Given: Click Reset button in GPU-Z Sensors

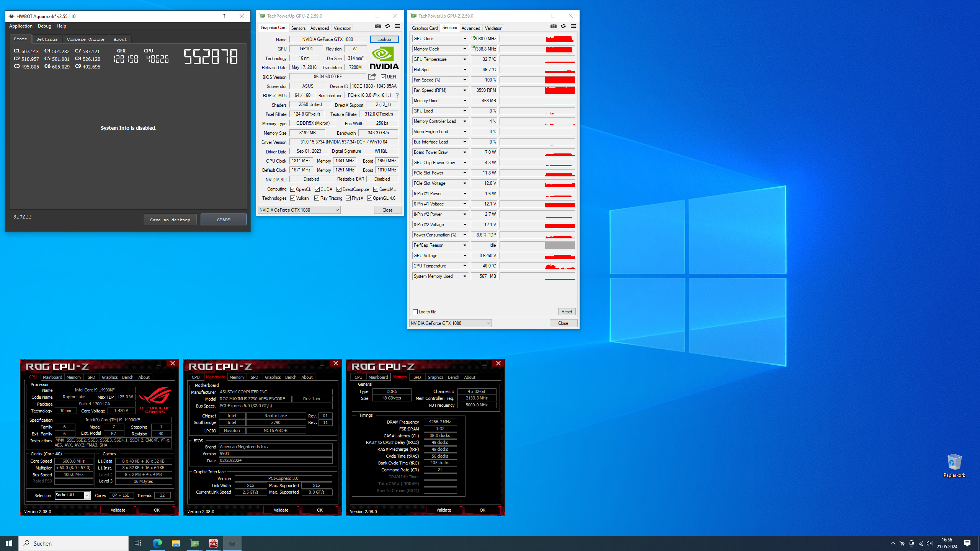Looking at the screenshot, I should tap(567, 312).
